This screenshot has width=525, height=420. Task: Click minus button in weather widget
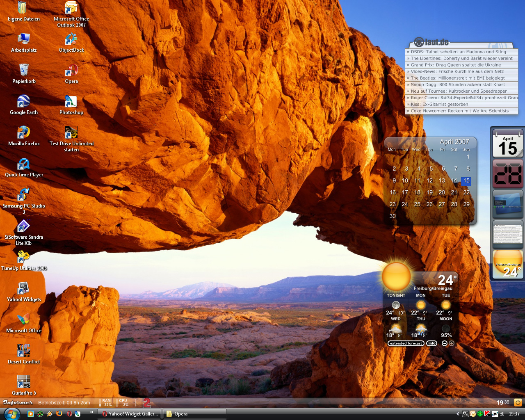coord(445,343)
